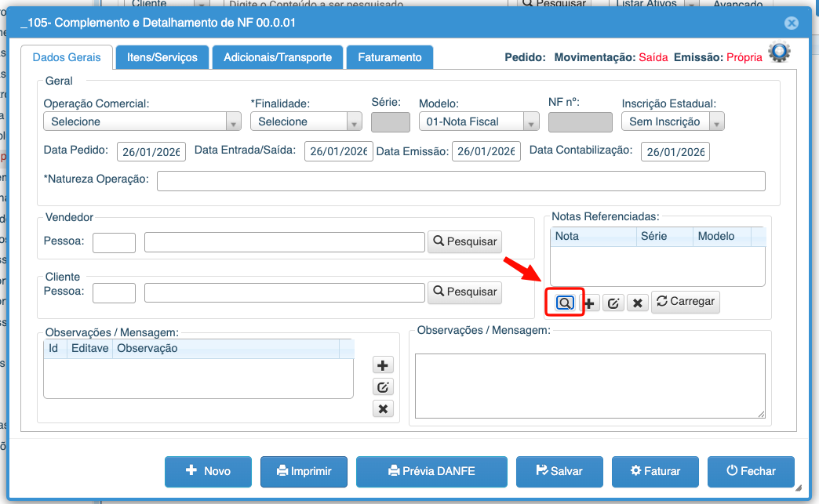The height and width of the screenshot is (504, 819).
Task: Expand the Operação Comercial dropdown
Action: click(233, 122)
